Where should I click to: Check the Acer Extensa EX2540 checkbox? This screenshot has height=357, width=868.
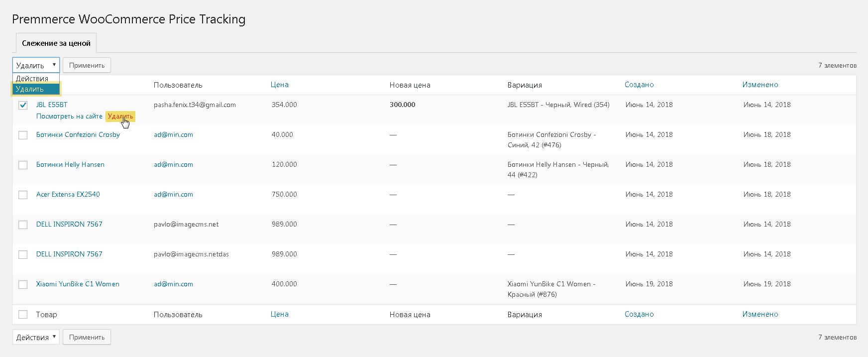point(23,195)
